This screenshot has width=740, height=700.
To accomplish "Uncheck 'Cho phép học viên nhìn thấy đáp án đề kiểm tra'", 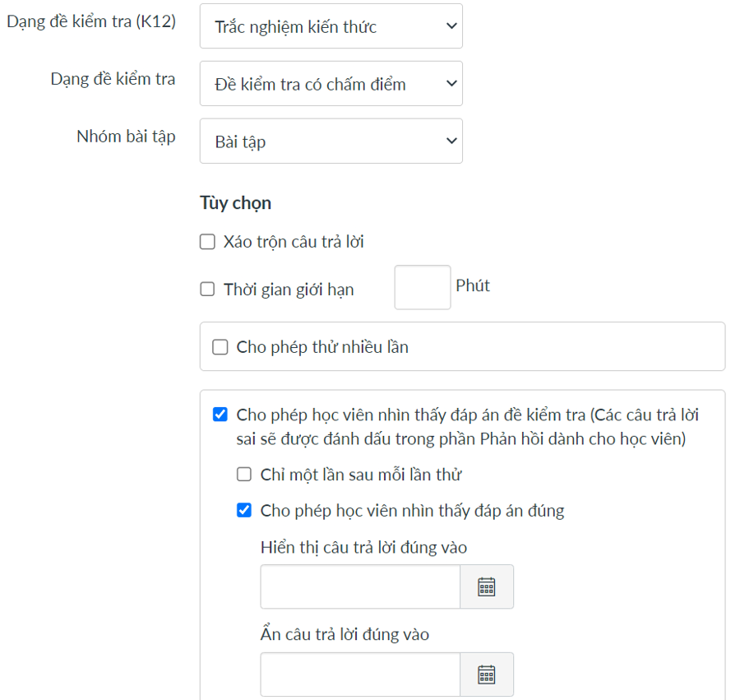I will [220, 415].
